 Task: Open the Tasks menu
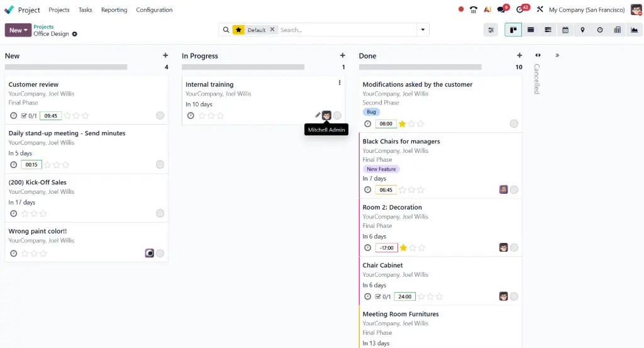(x=86, y=10)
